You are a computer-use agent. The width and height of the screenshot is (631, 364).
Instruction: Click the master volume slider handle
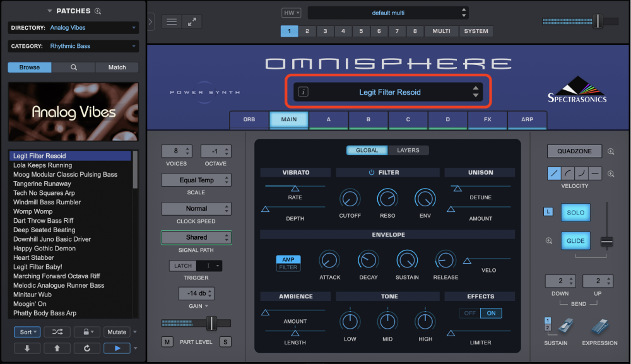point(598,21)
